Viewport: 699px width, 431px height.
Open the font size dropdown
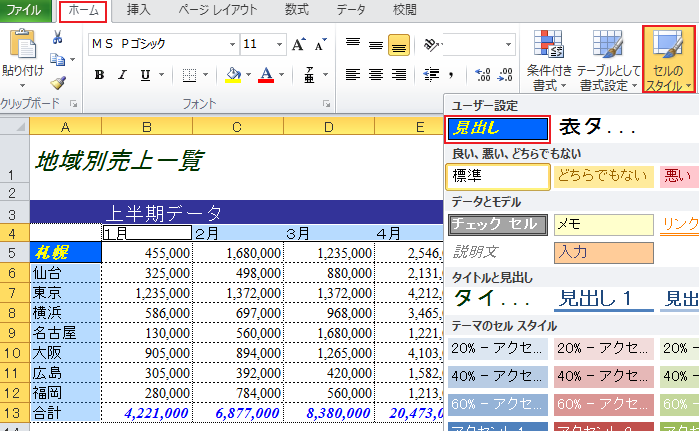click(x=277, y=44)
